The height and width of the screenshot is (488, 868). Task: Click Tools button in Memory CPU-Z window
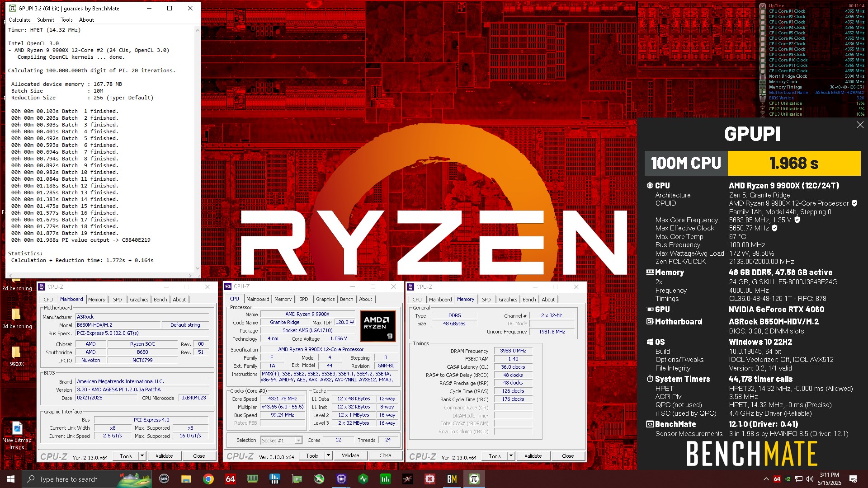click(x=495, y=456)
